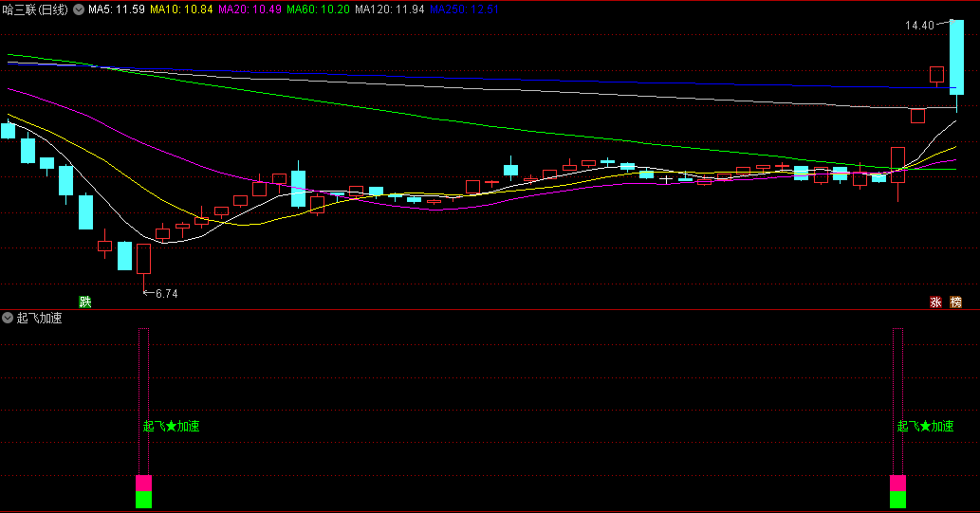Select the 哈三联(日线) chart title
Screen dimensions: 980x513
pos(36,9)
